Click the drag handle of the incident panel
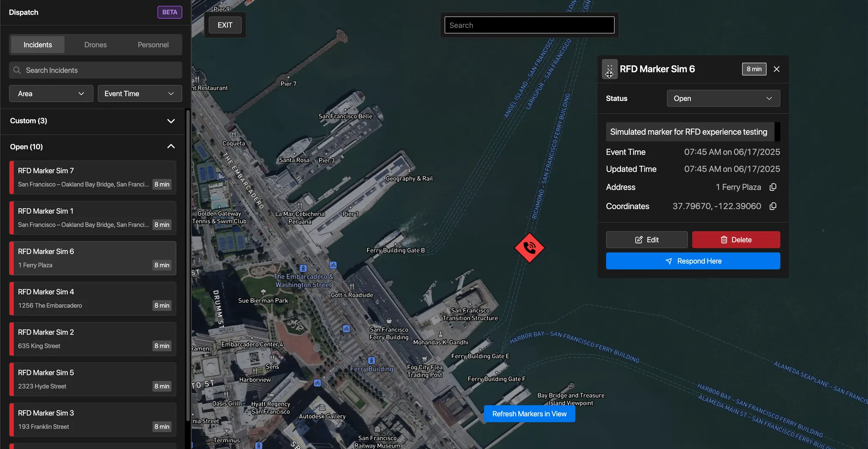This screenshot has width=868, height=449. coord(609,69)
